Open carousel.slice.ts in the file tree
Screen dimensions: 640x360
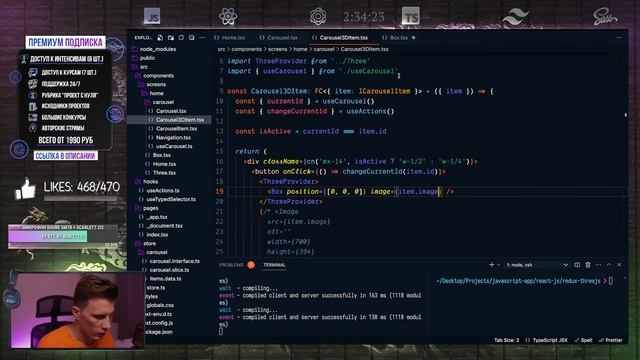(x=169, y=270)
